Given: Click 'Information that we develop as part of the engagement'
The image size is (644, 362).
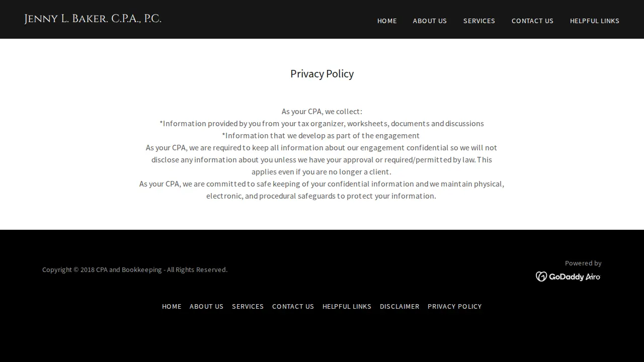Looking at the screenshot, I should click(x=321, y=135).
